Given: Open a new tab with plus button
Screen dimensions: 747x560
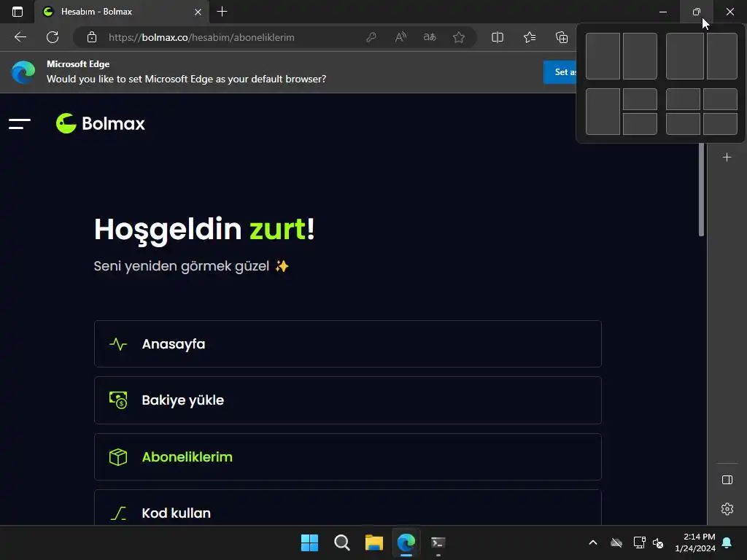Looking at the screenshot, I should click(x=222, y=12).
